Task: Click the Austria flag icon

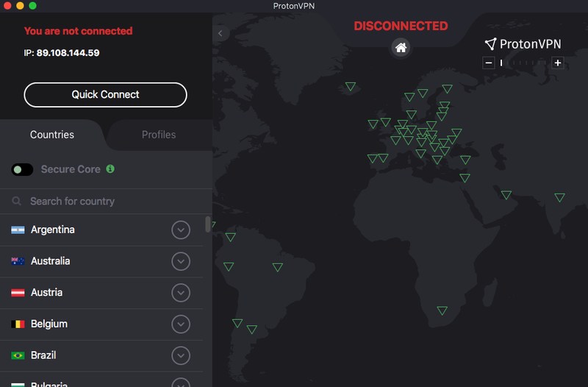Action: click(18, 292)
